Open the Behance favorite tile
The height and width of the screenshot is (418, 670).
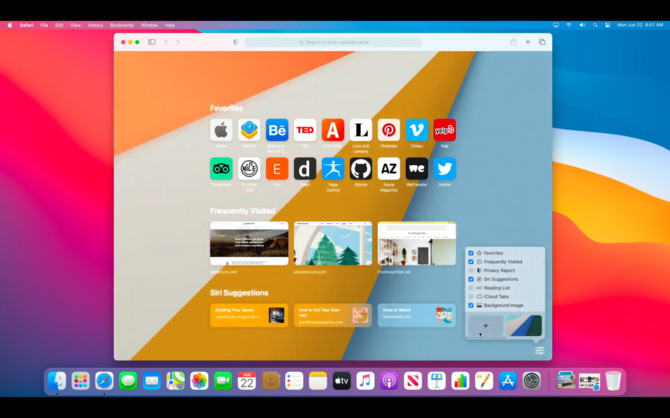pyautogui.click(x=277, y=130)
